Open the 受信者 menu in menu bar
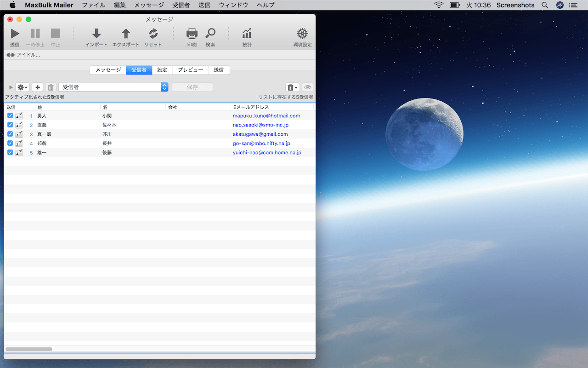 pos(181,5)
